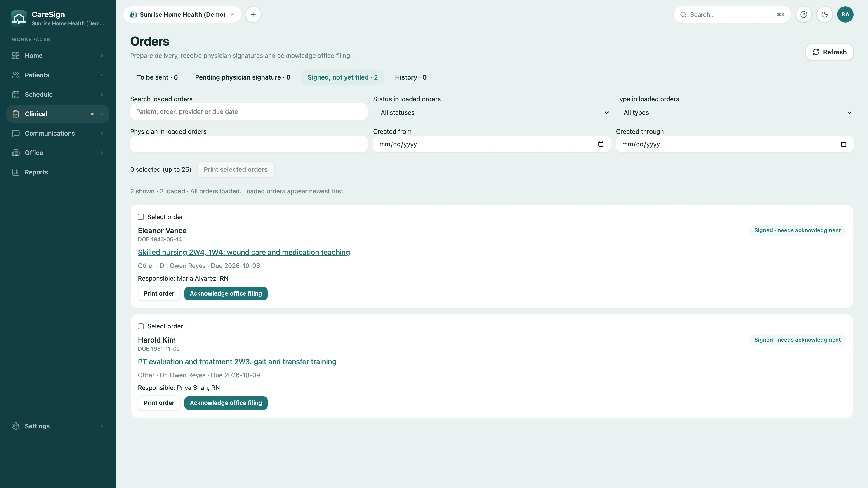
Task: Open the Sunrise Home Health (Demo) organization dropdown
Action: coord(182,14)
